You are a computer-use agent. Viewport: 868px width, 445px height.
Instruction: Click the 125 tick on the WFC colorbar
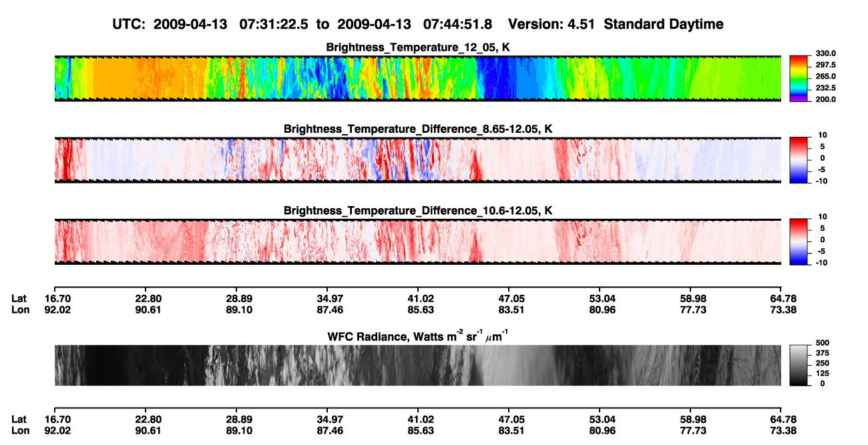(823, 373)
